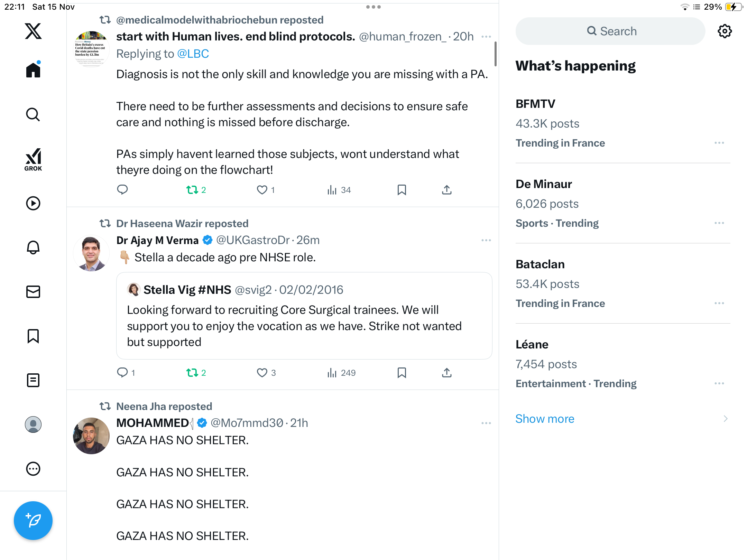Image resolution: width=747 pixels, height=560 pixels.
Task: Go to Home tab in sidebar
Action: tap(33, 70)
